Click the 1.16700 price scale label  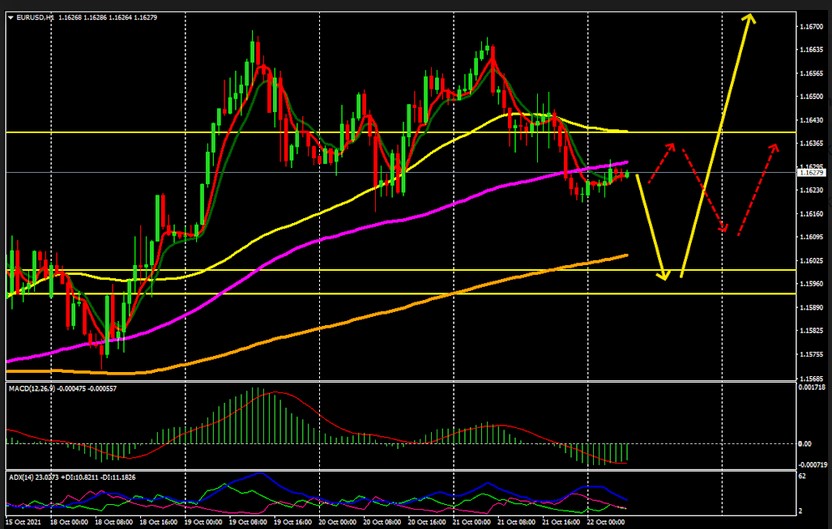tap(811, 26)
